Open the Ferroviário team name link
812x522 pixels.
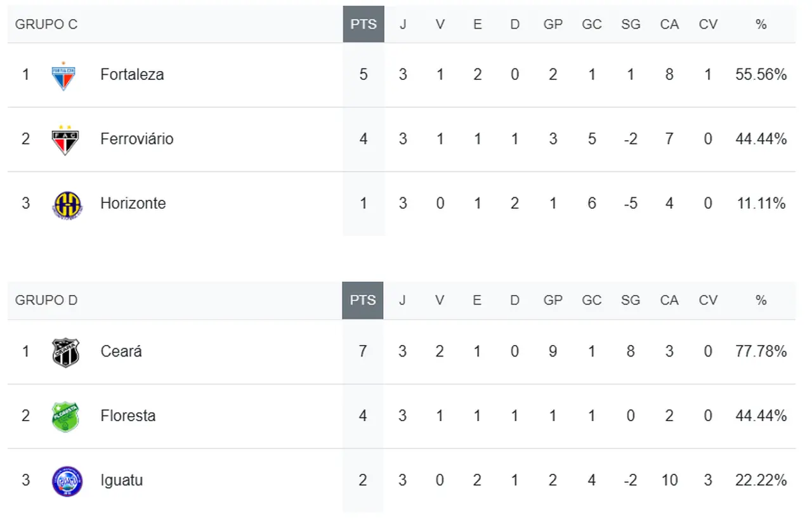pos(136,139)
